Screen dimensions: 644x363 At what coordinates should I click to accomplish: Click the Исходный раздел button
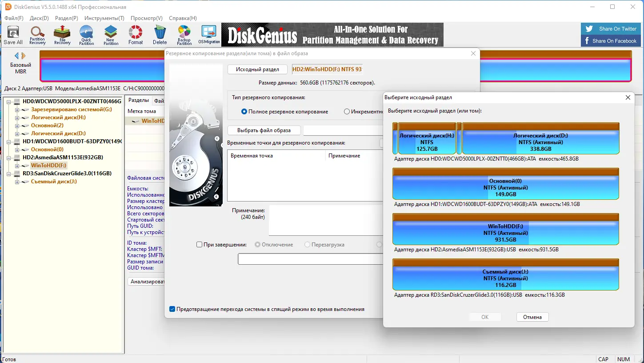pyautogui.click(x=258, y=69)
